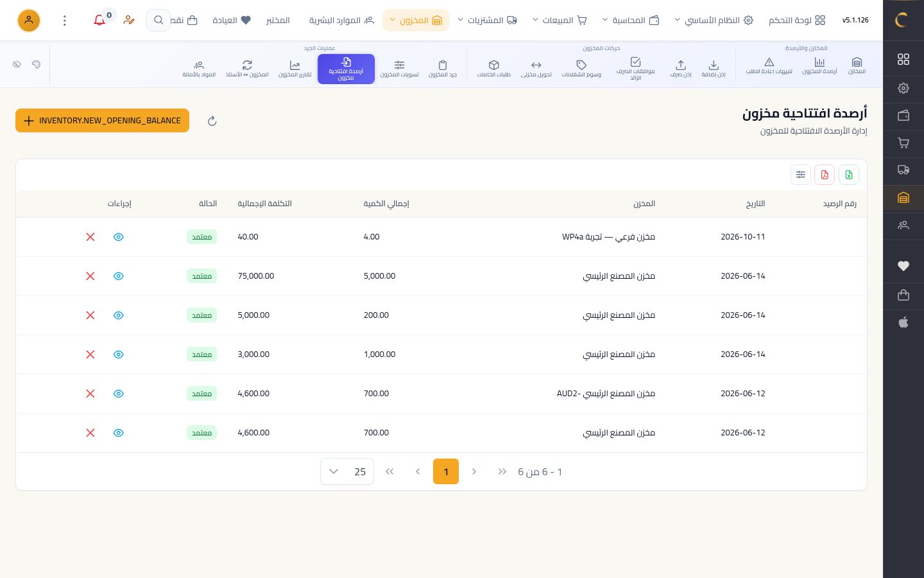Viewport: 924px width, 578px height.
Task: Open the المختبر lab menu
Action: [x=278, y=21]
